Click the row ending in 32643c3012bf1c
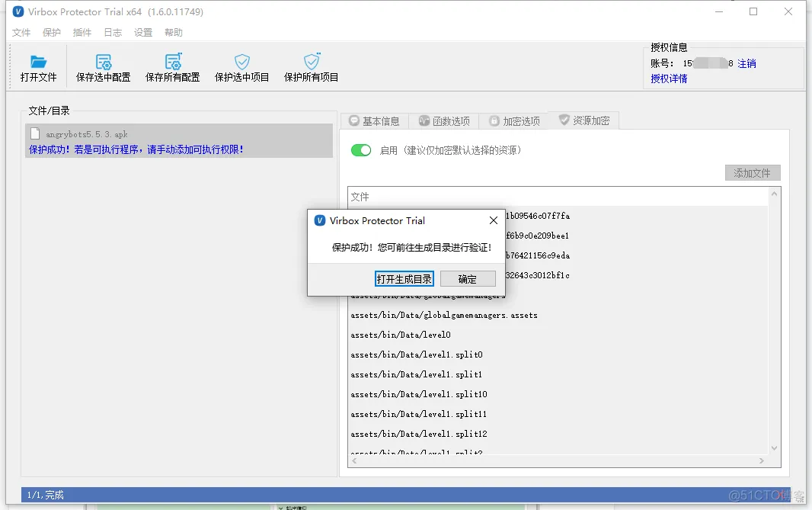 558,275
